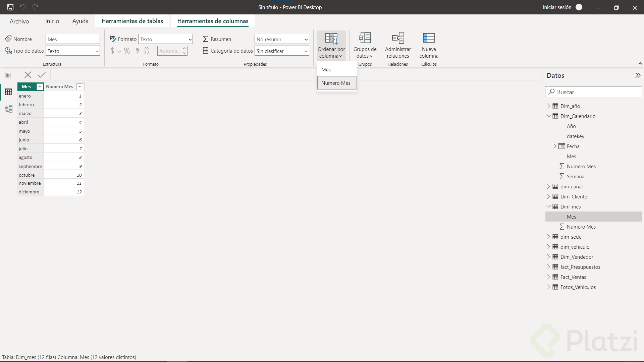Expand the dim_vehiculo table
Screen dimensions: 644x362
[549, 247]
